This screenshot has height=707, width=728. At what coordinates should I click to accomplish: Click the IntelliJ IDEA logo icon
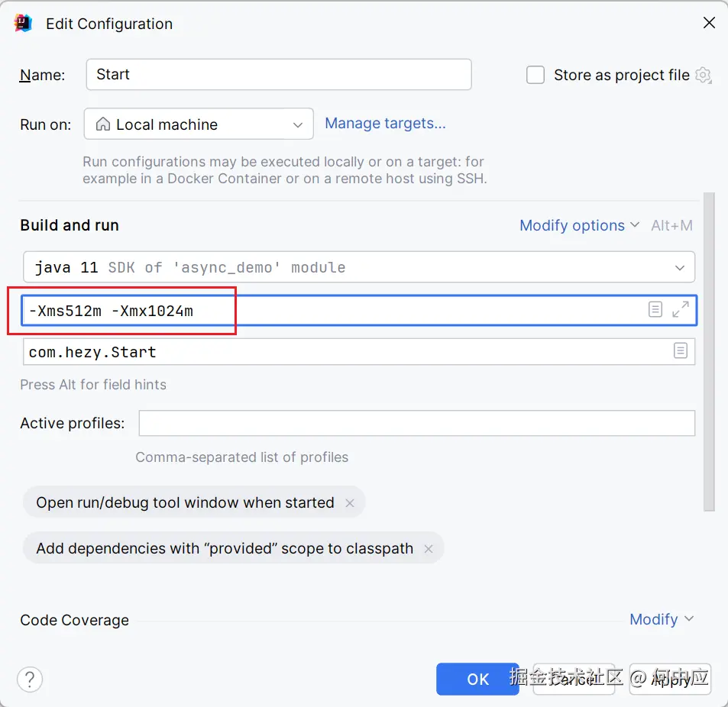24,24
